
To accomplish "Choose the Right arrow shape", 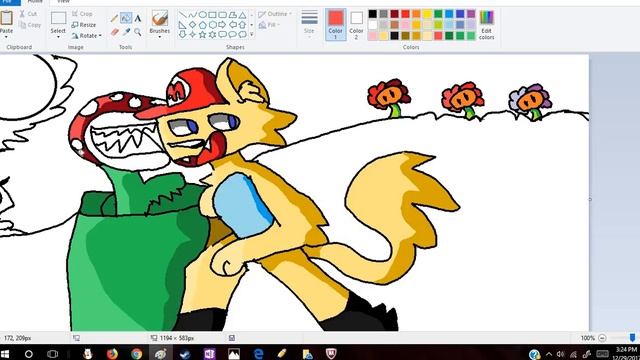I will [222, 25].
